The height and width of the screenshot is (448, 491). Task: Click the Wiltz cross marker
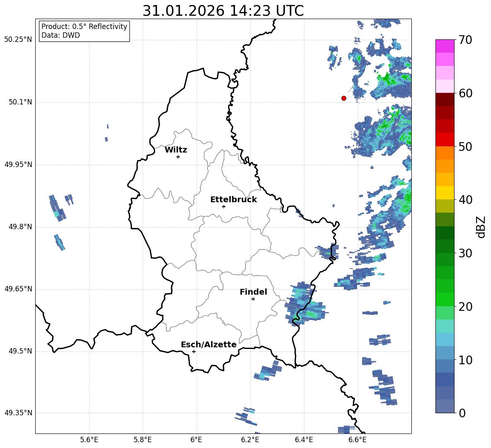178,157
